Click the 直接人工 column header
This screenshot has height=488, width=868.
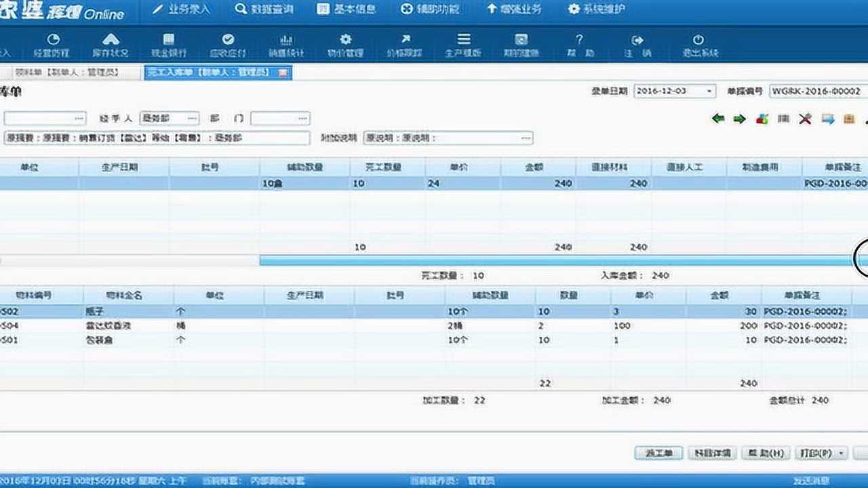(689, 167)
